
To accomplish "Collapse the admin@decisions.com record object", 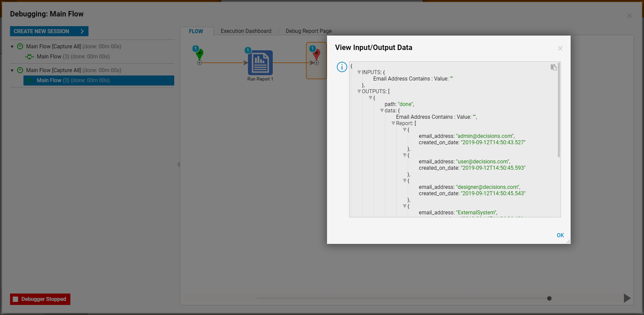I will pos(405,129).
